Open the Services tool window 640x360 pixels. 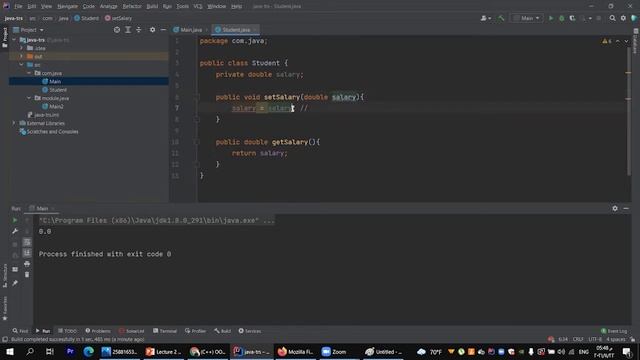click(x=250, y=331)
